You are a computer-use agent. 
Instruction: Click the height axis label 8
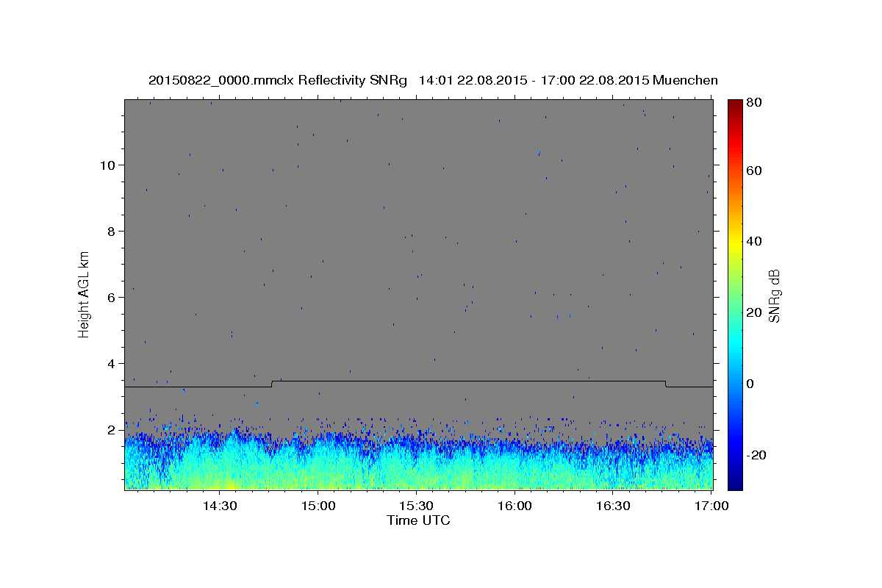click(x=113, y=231)
